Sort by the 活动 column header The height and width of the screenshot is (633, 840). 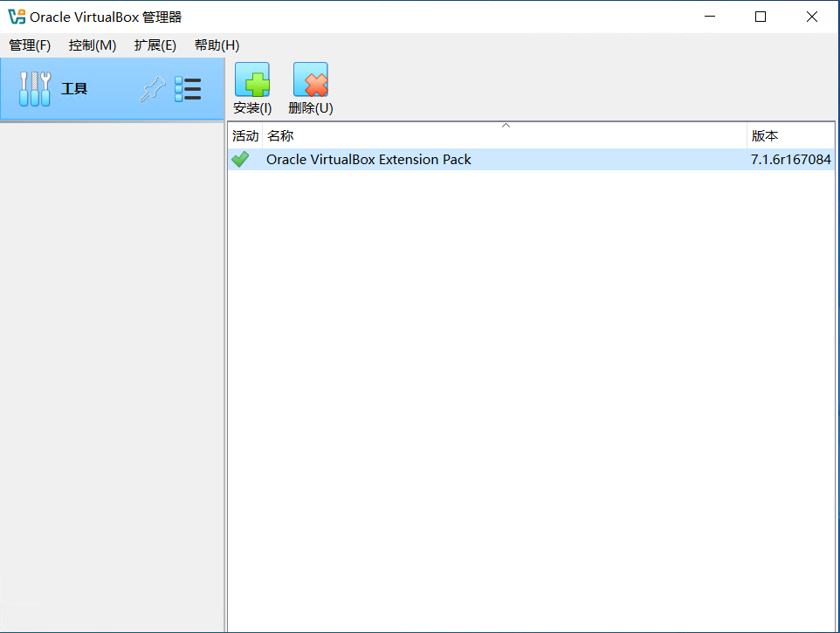pyautogui.click(x=245, y=136)
